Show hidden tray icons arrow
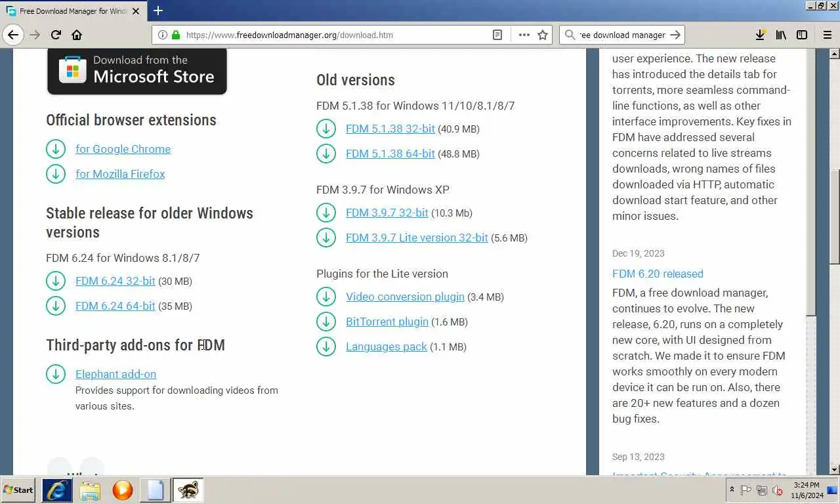Screen dimensions: 840x504 [x=732, y=490]
